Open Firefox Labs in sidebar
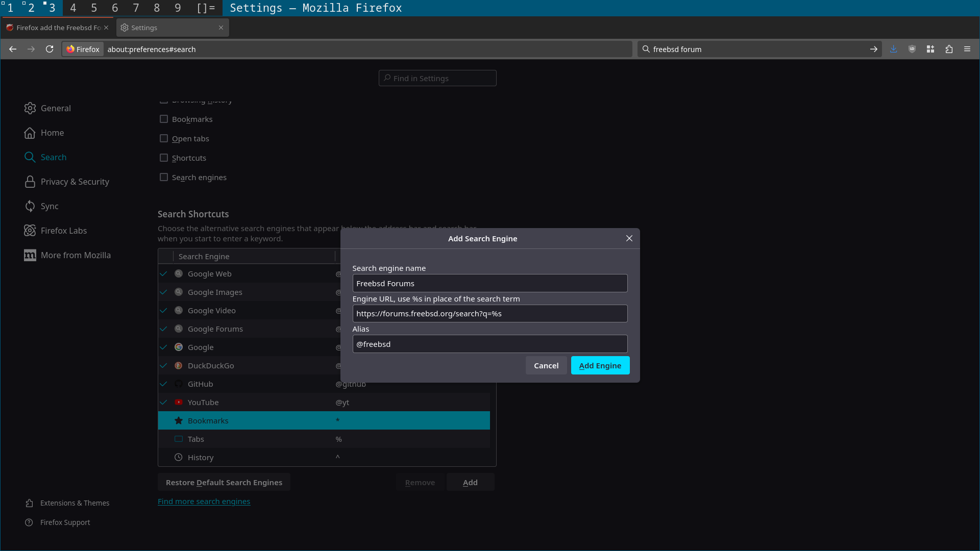 click(x=63, y=231)
